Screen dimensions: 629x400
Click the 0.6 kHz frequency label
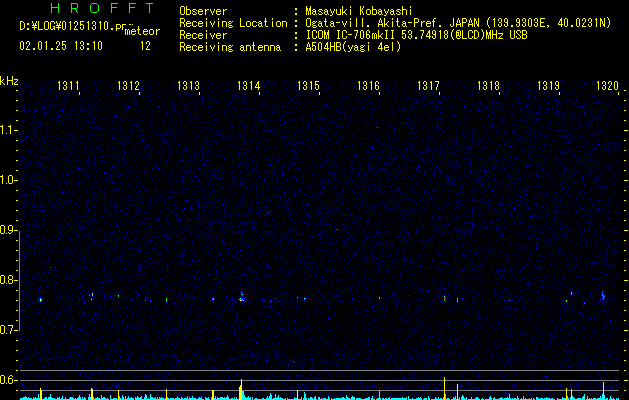coord(7,380)
